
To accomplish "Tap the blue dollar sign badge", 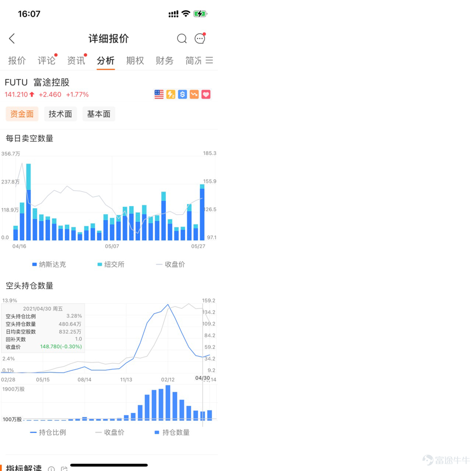I will click(x=182, y=94).
